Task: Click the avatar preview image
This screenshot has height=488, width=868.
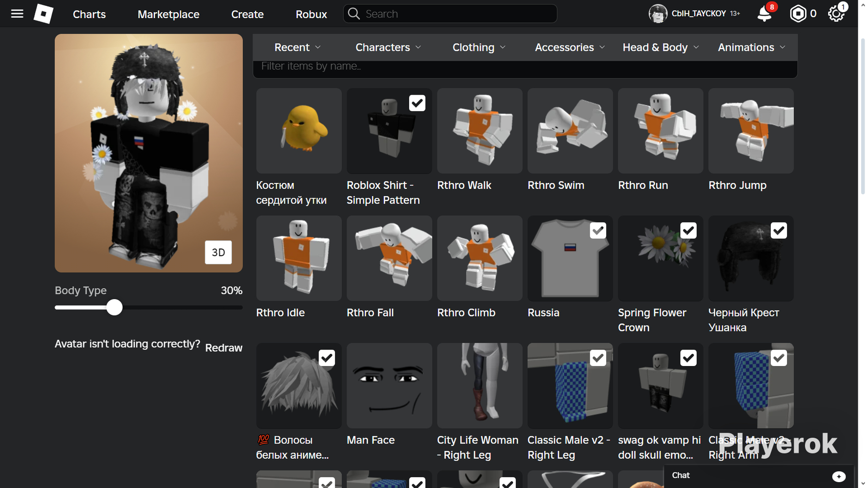Action: pyautogui.click(x=148, y=153)
